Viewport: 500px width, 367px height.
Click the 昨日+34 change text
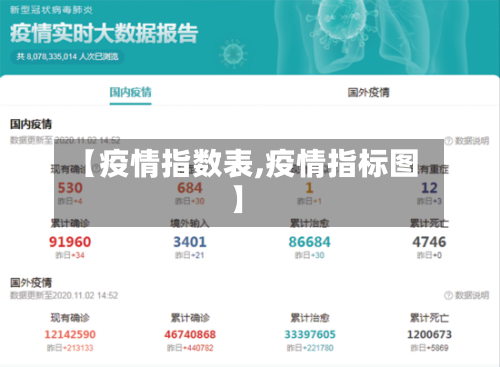[70, 255]
